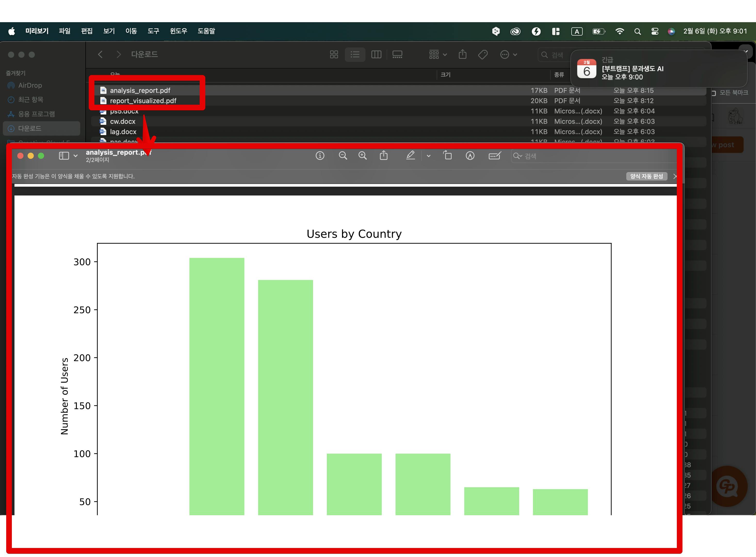Switch Finder to list view
The image size is (756, 557).
click(x=355, y=54)
